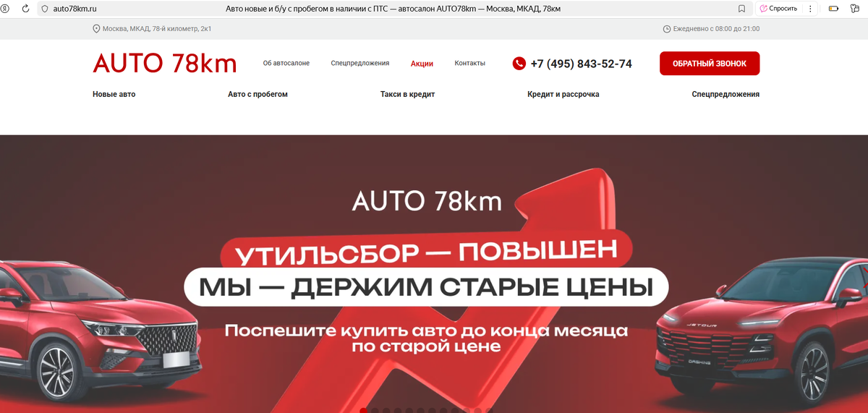Click 'ОБРАТНЫЙ ЗВОНОК' button
The height and width of the screenshot is (413, 868).
(x=710, y=64)
